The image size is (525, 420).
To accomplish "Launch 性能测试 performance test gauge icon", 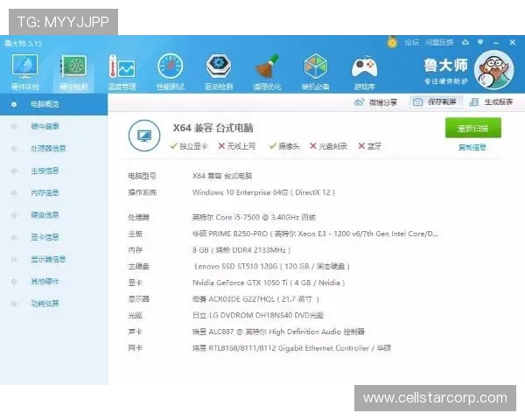I will [171, 73].
